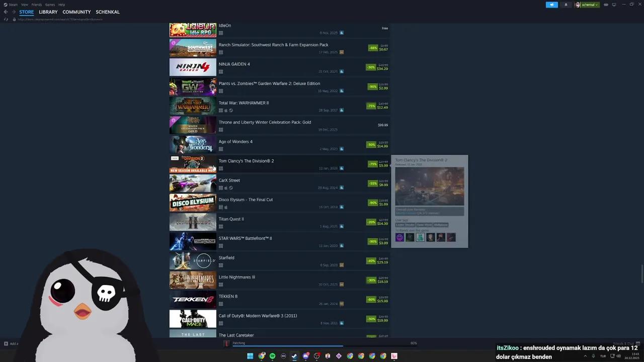Viewport: 644px width, 362px height.
Task: Open the Games menu
Action: coord(50,5)
